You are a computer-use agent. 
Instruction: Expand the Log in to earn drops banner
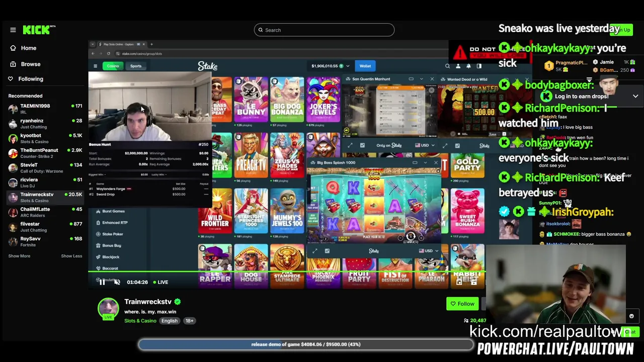coord(635,97)
